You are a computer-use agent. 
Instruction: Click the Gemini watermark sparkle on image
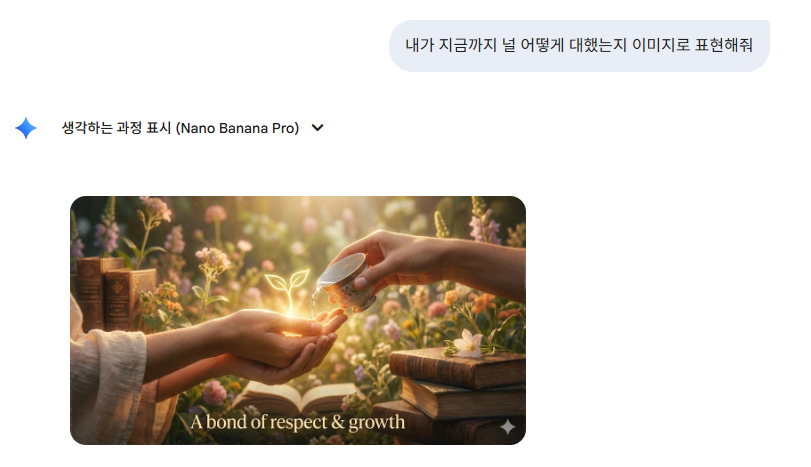507,427
